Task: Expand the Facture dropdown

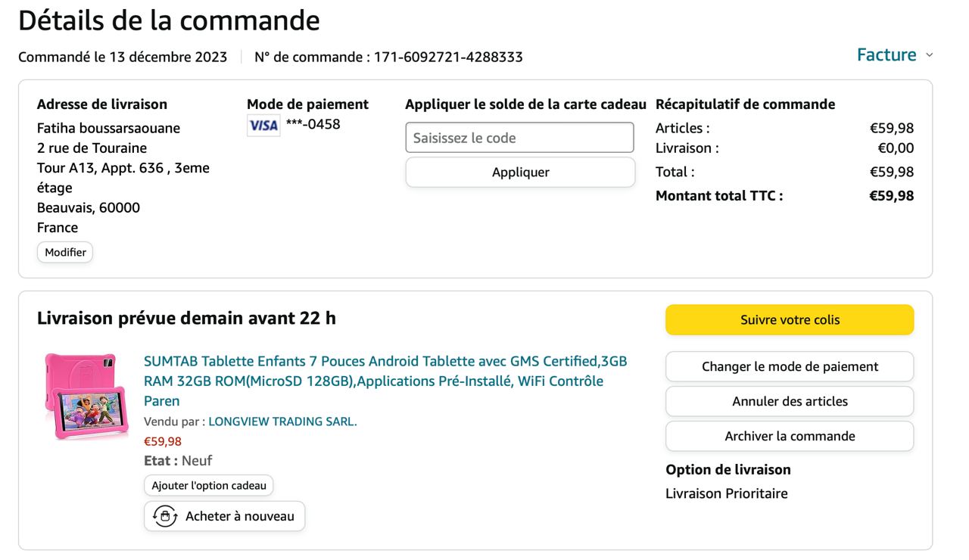Action: point(886,54)
